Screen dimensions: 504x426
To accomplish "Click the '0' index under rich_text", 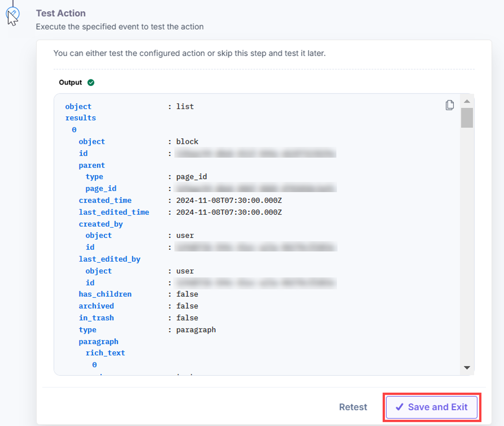I will [x=94, y=365].
